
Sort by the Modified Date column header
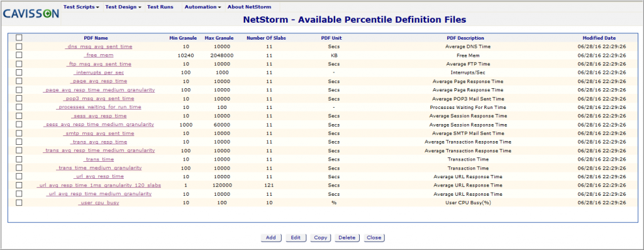[x=599, y=38]
